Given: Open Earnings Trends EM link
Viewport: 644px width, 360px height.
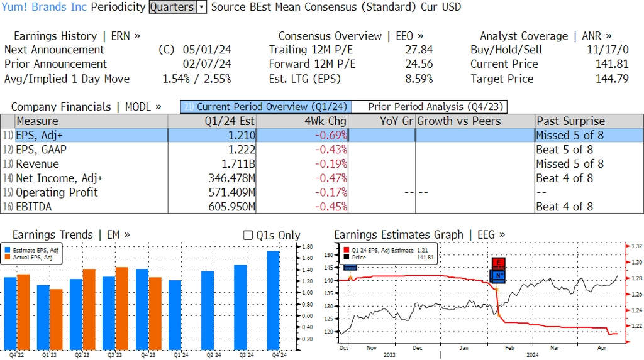Looking at the screenshot, I should [x=71, y=235].
